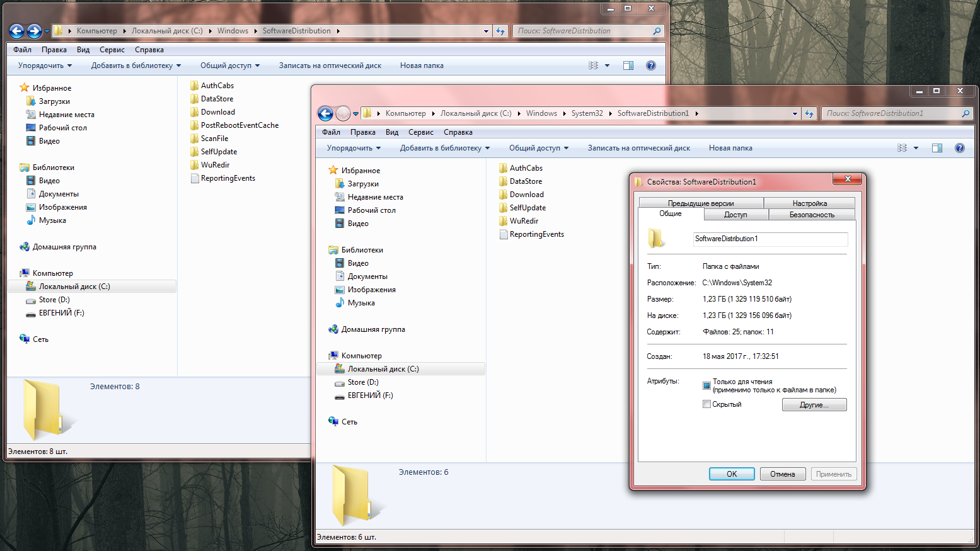
Task: Enable the Hidden attribute checkbox
Action: click(x=706, y=404)
